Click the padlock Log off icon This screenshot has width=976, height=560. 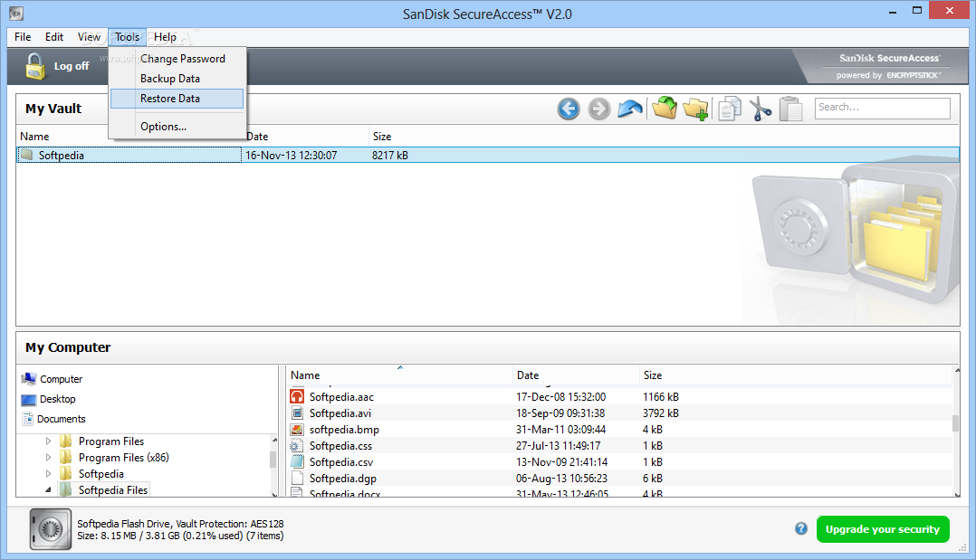pyautogui.click(x=35, y=66)
